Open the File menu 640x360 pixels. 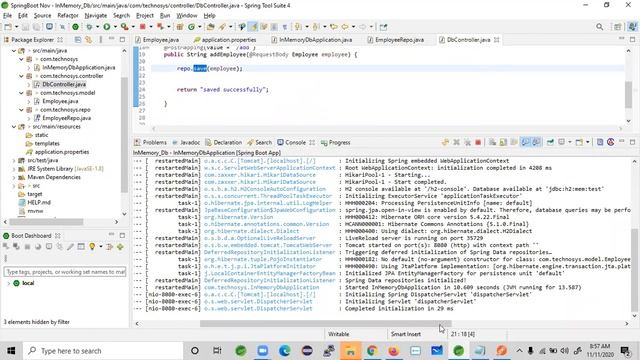pos(7,16)
